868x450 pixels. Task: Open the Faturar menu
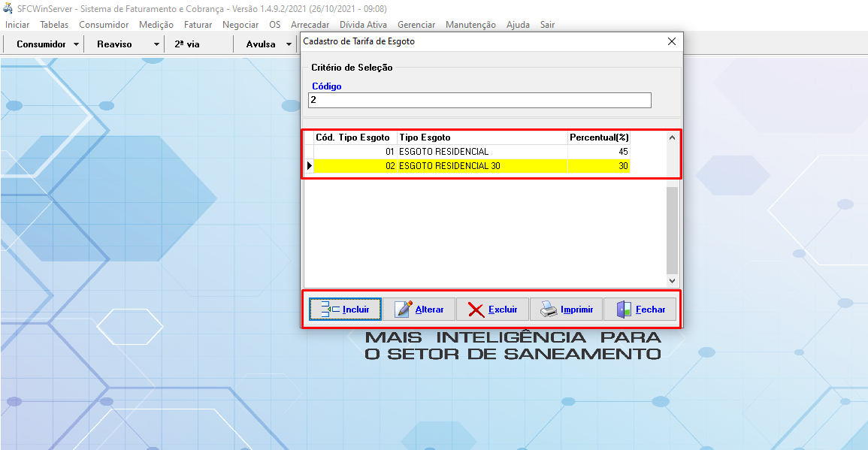tap(198, 25)
